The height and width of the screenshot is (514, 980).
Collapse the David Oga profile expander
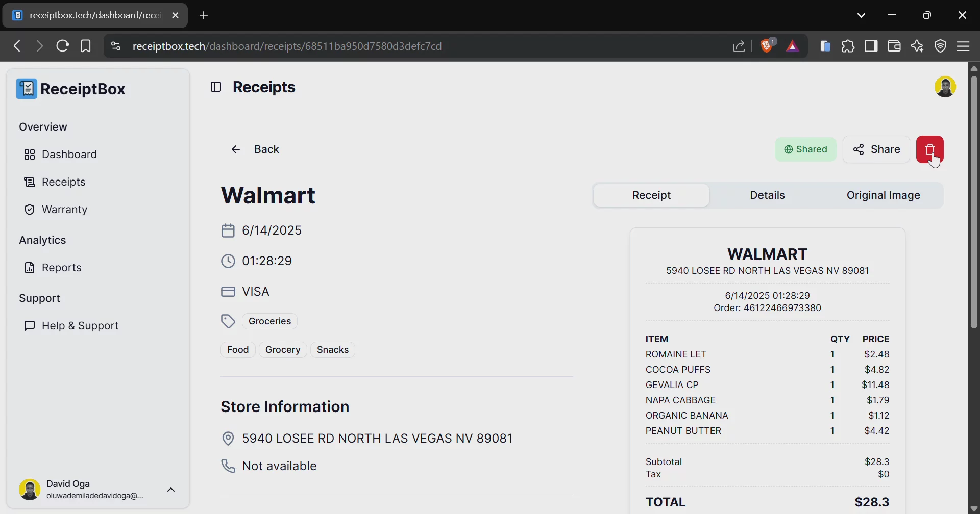tap(171, 489)
